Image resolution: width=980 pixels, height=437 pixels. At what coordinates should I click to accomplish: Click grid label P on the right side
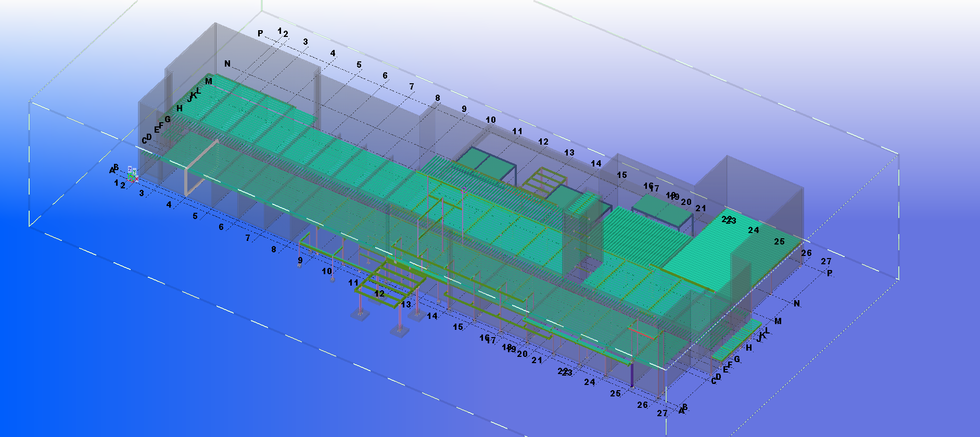coord(829,273)
